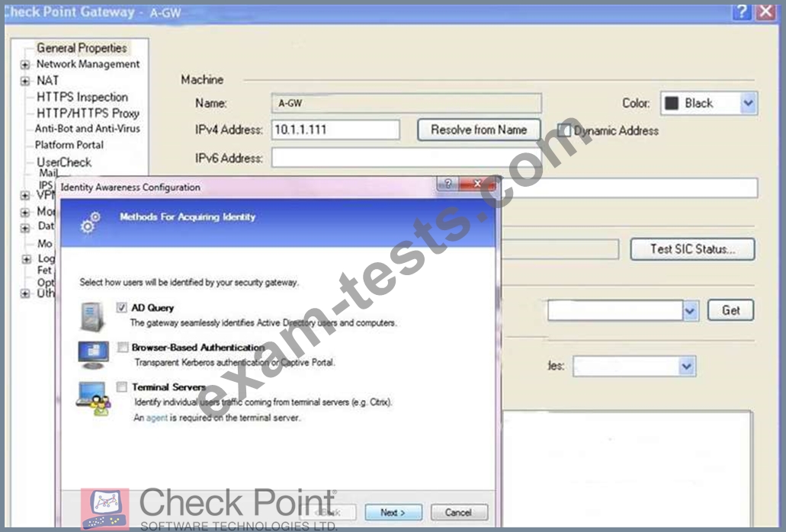
Task: Expand the Network Management tree node
Action: [25, 65]
